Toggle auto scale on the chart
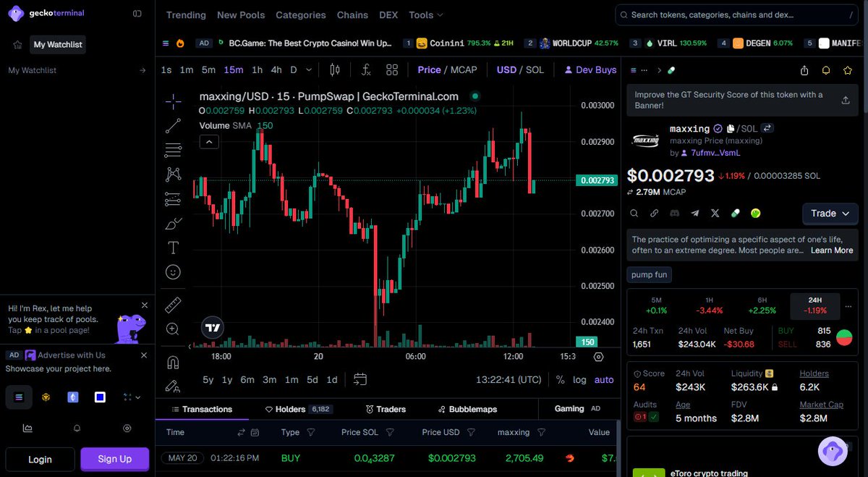 tap(604, 380)
